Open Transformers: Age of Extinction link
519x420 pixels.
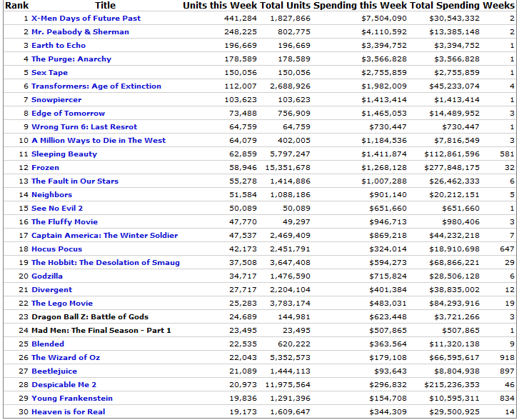pos(96,86)
